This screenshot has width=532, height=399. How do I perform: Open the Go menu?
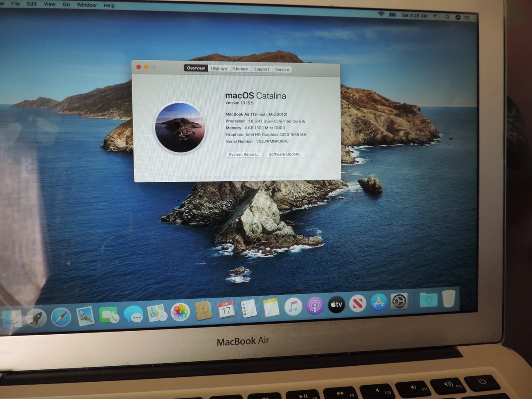pyautogui.click(x=66, y=4)
